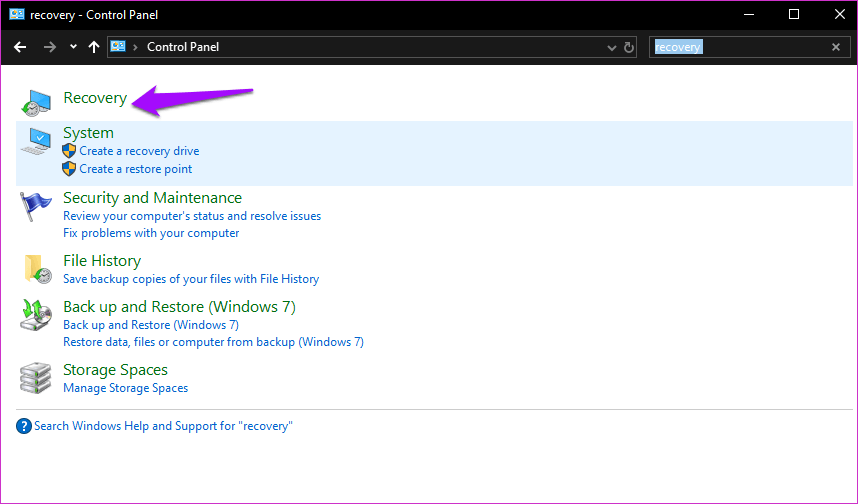Click inside the search field containing recovery

[750, 47]
